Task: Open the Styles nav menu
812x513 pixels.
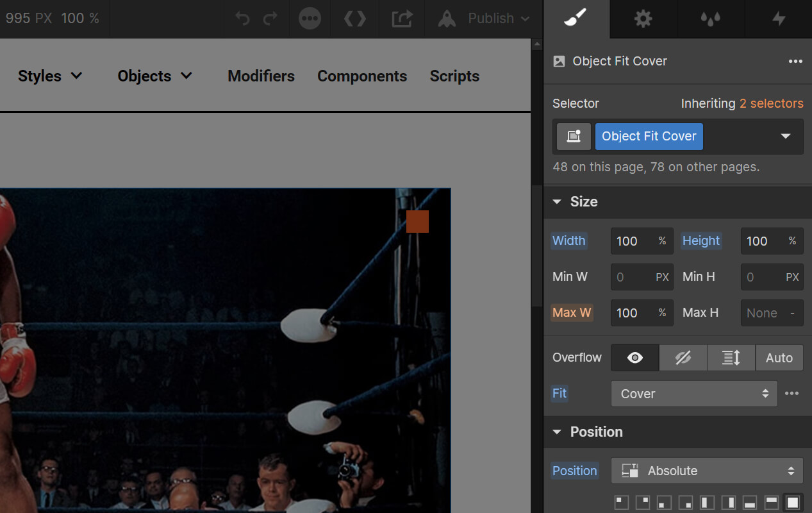Action: [x=50, y=76]
